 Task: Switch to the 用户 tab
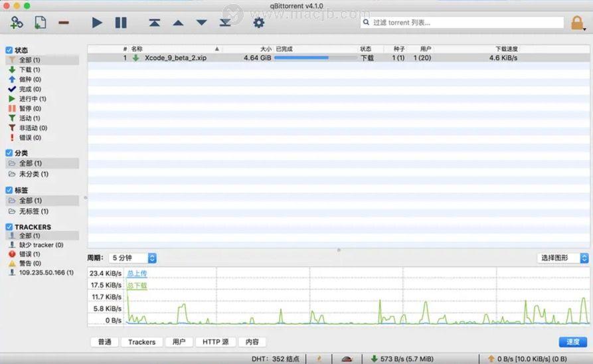coord(179,342)
